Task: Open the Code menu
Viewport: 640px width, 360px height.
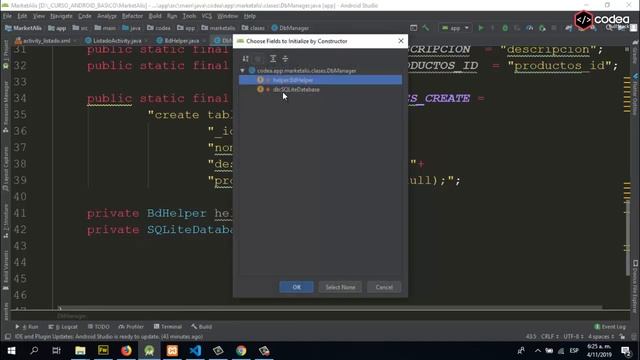Action: coord(84,16)
